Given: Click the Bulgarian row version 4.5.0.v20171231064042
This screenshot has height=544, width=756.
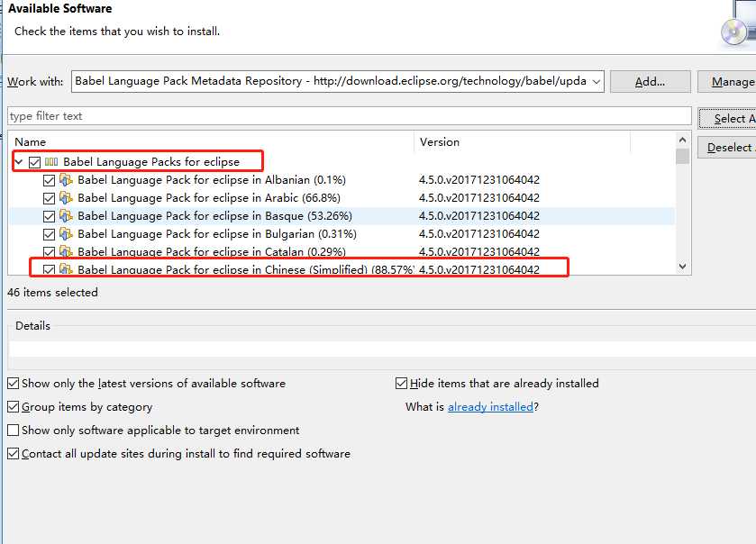Looking at the screenshot, I should 479,234.
